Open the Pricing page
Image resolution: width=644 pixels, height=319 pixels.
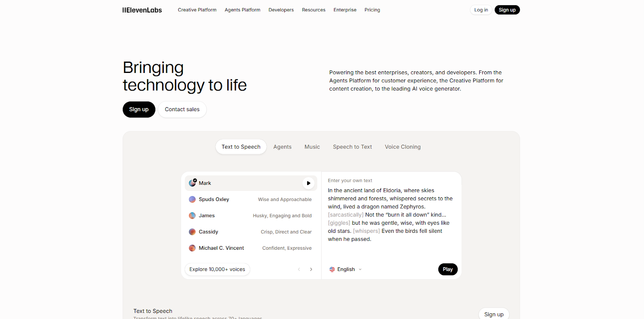(372, 10)
